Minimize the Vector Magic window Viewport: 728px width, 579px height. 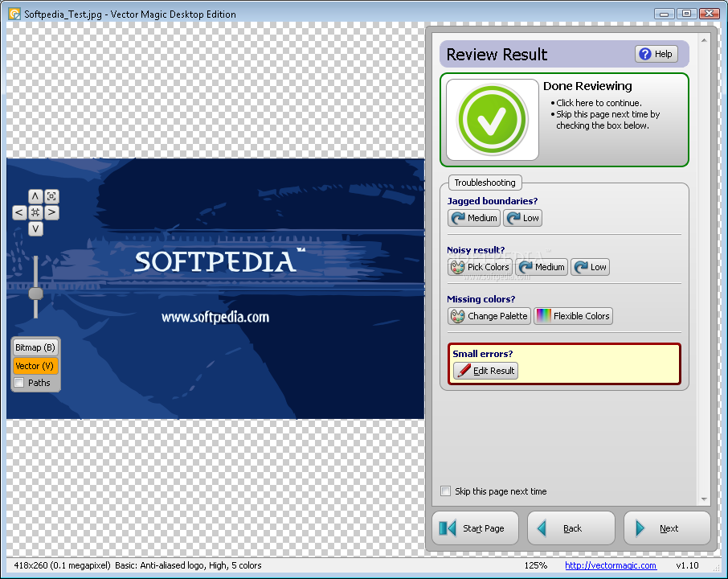(x=665, y=14)
